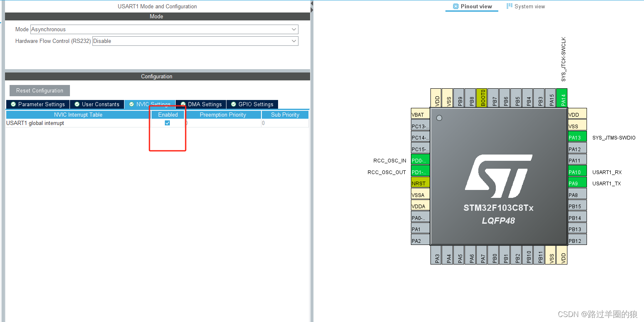Select pin PB9 on top row
The image size is (644, 322).
[458, 98]
